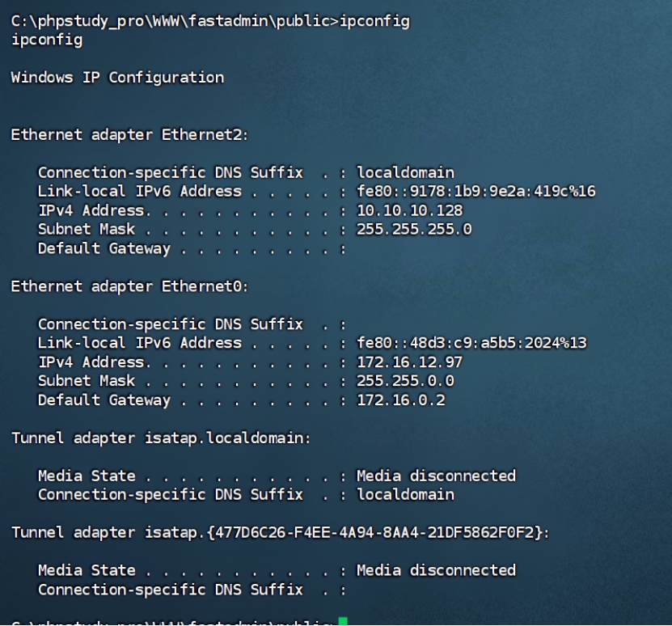Click the first Media disconnected status text
This screenshot has height=626, width=672.
click(x=437, y=476)
